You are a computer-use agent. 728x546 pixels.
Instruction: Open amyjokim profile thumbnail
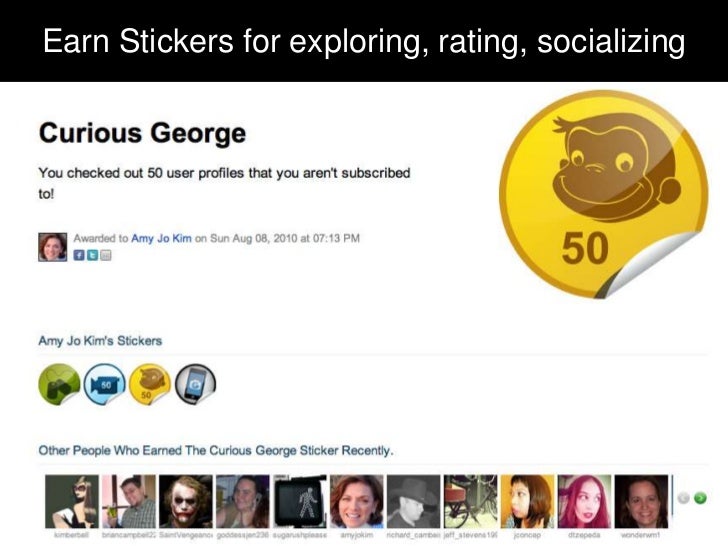point(357,501)
